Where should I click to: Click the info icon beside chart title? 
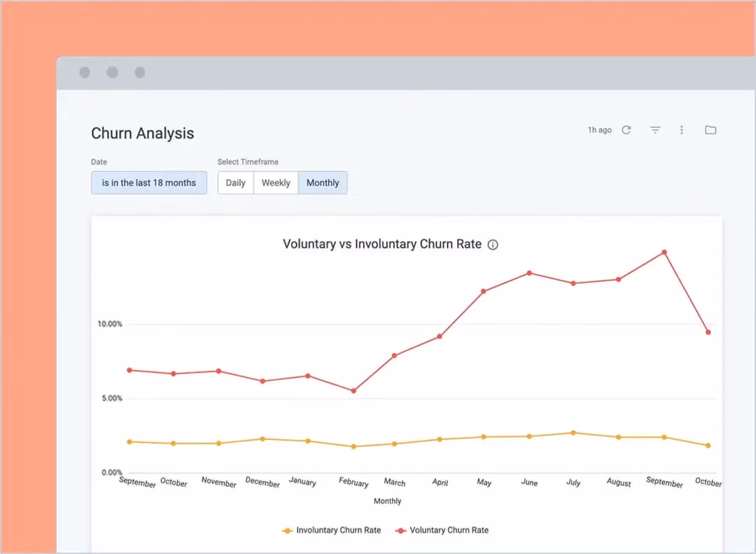coord(493,245)
